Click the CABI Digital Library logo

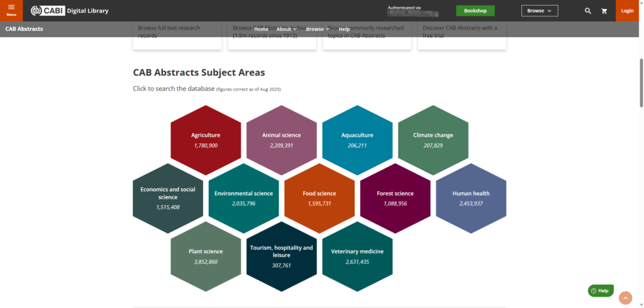[x=70, y=11]
